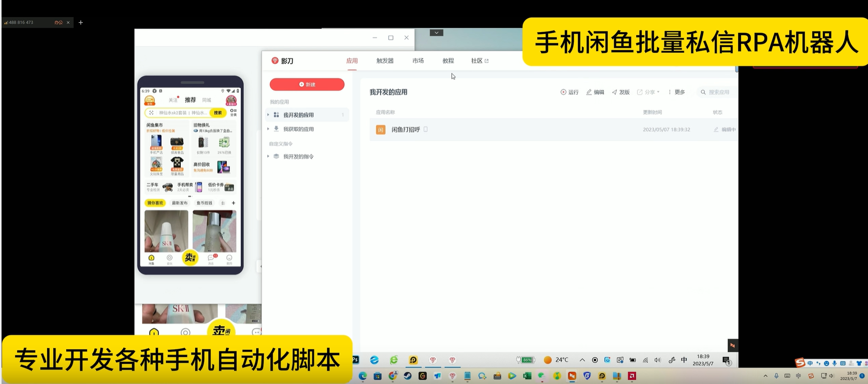Tap the yellow 卖 sell button on phone

[x=190, y=257]
